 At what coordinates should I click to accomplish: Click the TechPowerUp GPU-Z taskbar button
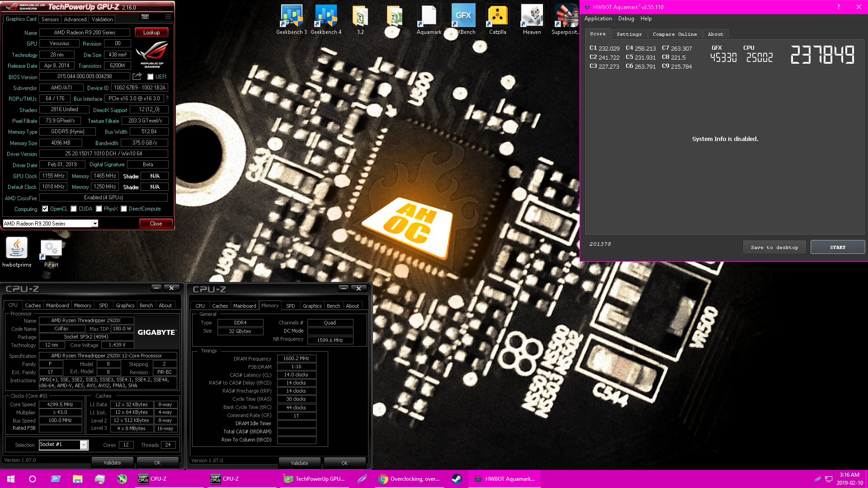point(315,479)
